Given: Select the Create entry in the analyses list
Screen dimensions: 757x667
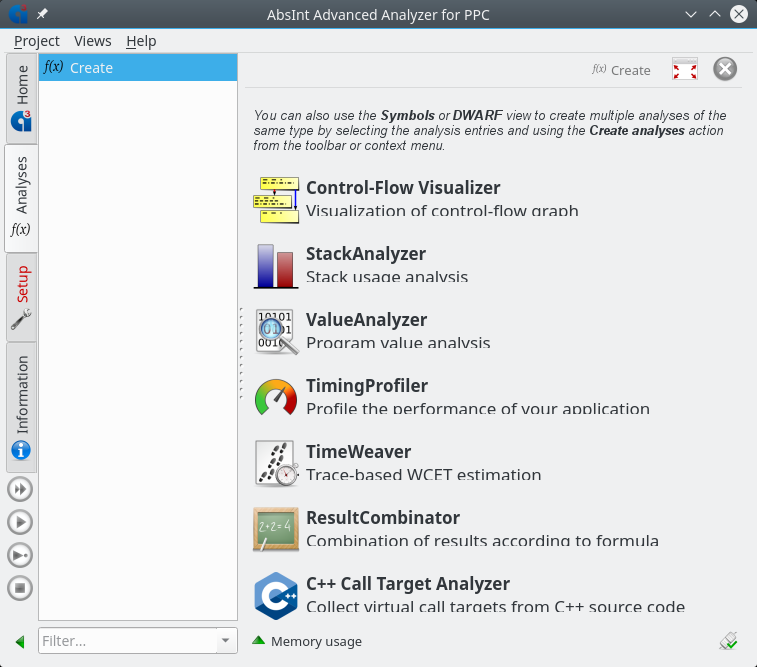Looking at the screenshot, I should pos(138,68).
